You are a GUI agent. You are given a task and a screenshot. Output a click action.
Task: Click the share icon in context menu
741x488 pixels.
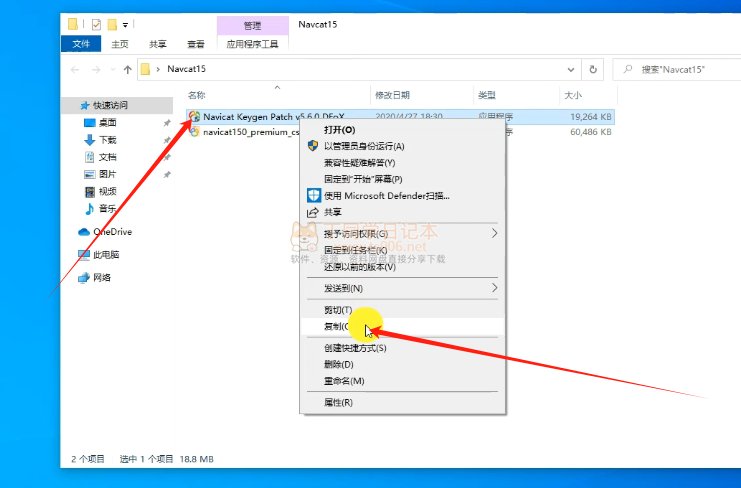coord(313,213)
